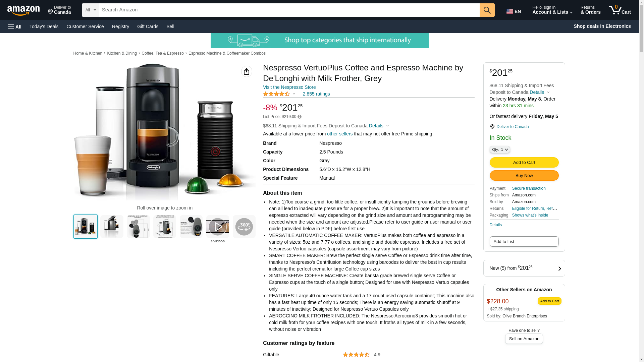Open the cart icon
Image resolution: width=644 pixels, height=362 pixels.
[x=620, y=10]
